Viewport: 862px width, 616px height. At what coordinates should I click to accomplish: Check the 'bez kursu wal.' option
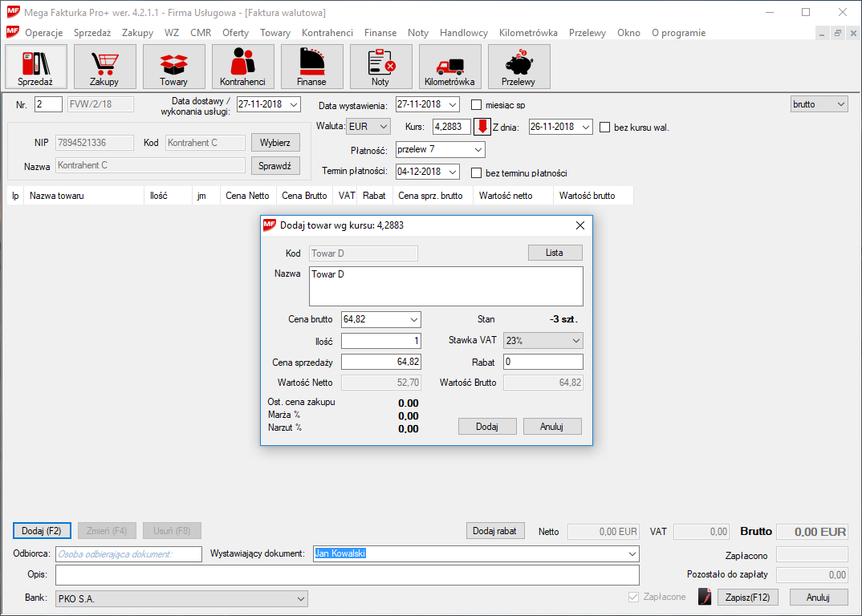605,127
